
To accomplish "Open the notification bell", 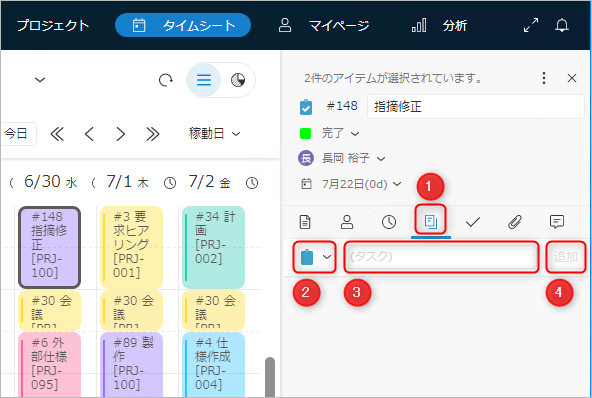I will coord(562,25).
